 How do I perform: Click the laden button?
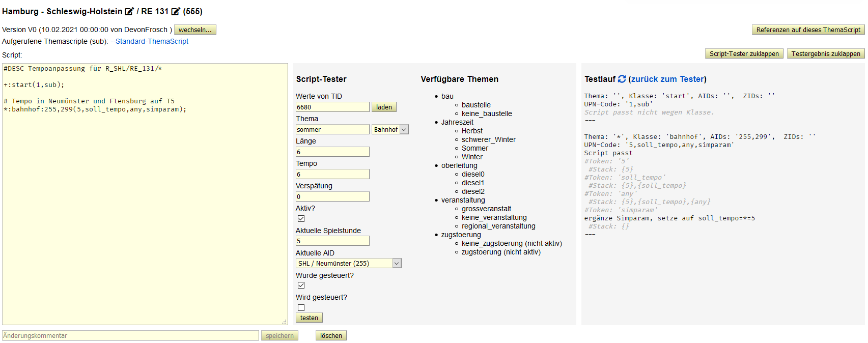[384, 107]
